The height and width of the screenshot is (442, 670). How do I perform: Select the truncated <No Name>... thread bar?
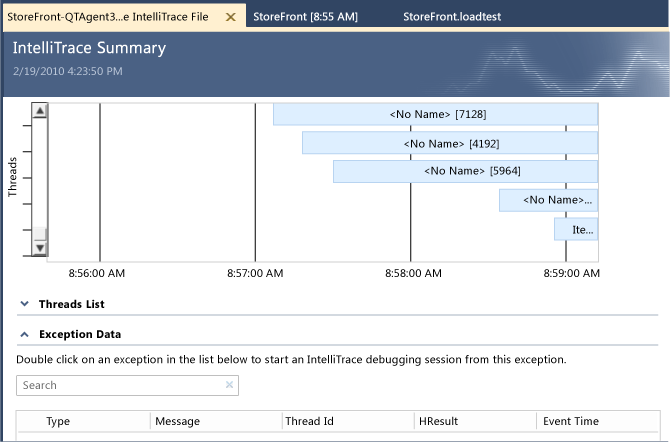[549, 200]
